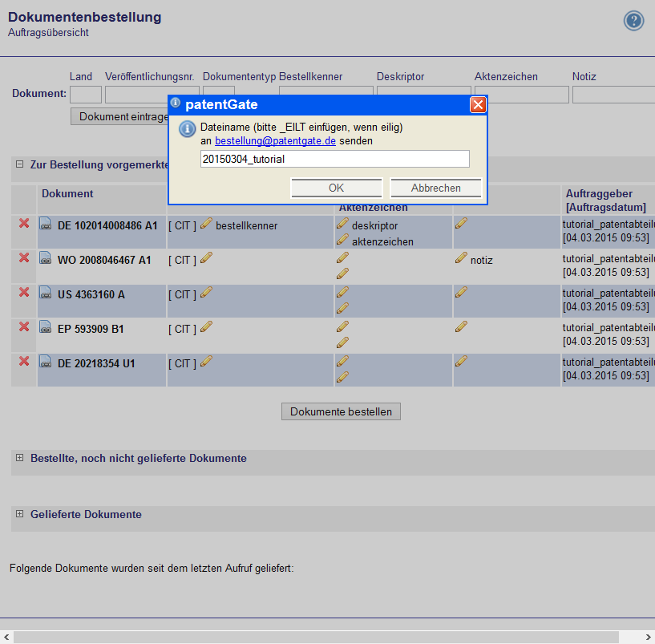Viewport: 655px width, 644px height.
Task: Expand the 'Gelieferte Dokumente' section
Action: click(19, 513)
